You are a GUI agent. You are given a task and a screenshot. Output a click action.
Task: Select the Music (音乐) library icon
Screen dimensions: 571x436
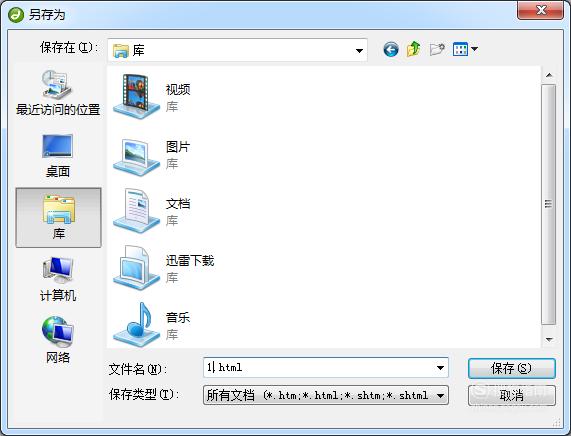click(136, 324)
